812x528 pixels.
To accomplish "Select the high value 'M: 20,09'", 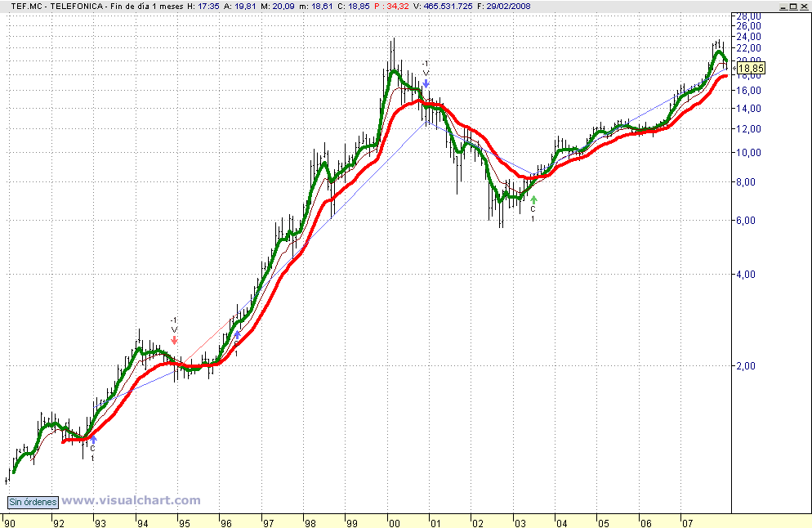I will click(278, 7).
